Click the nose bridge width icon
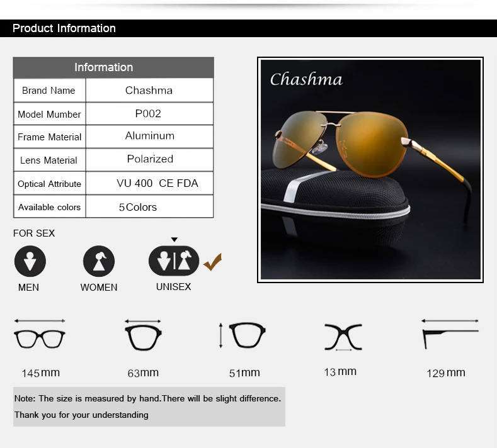 343,337
